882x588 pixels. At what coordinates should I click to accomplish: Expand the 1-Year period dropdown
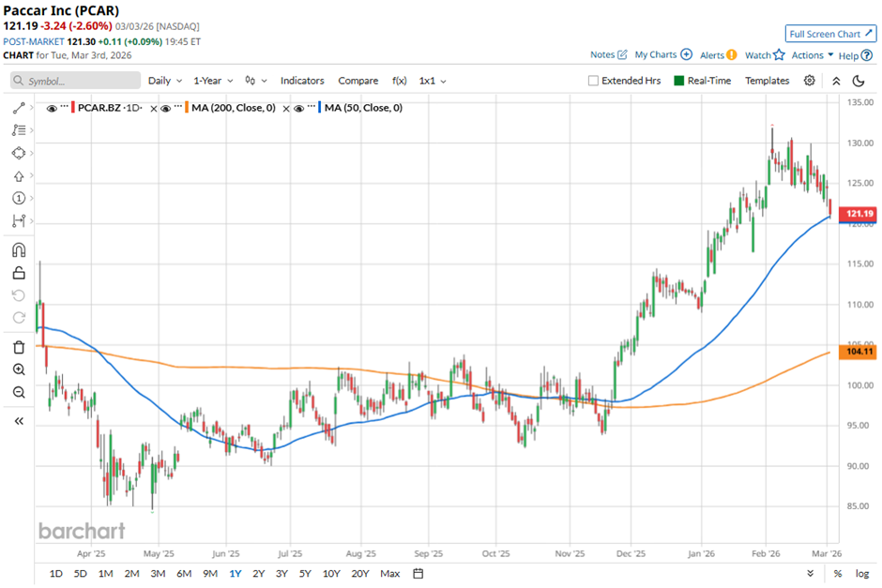point(214,81)
